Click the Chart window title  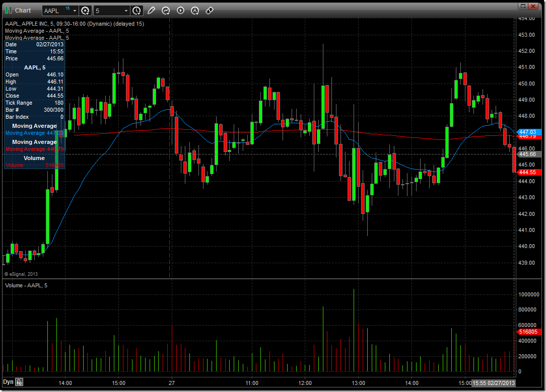coord(23,11)
